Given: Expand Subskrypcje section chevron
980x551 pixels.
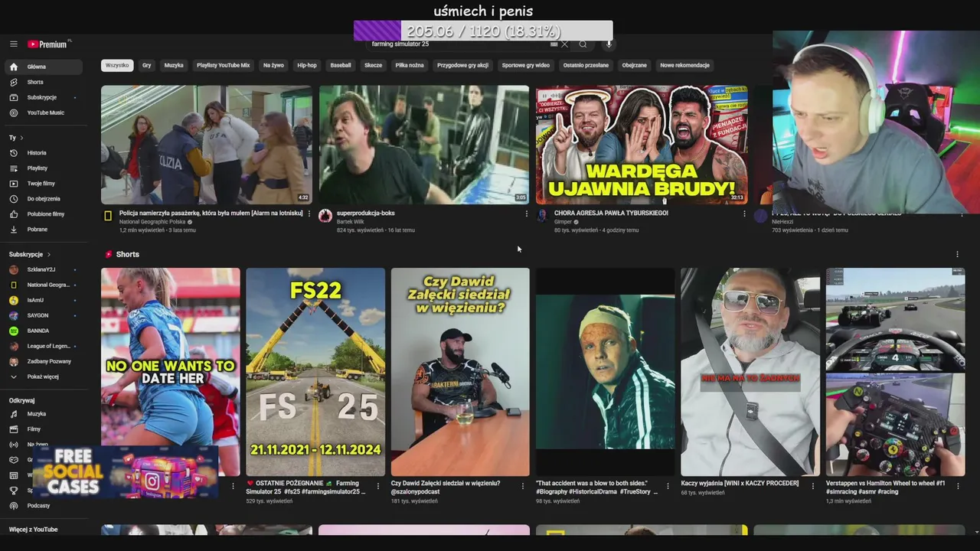Looking at the screenshot, I should pyautogui.click(x=49, y=254).
